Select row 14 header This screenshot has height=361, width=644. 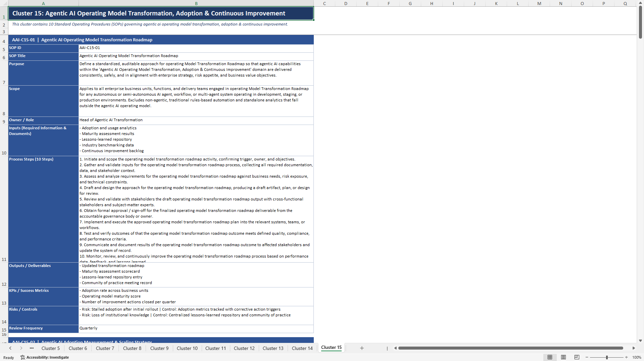(x=4, y=315)
